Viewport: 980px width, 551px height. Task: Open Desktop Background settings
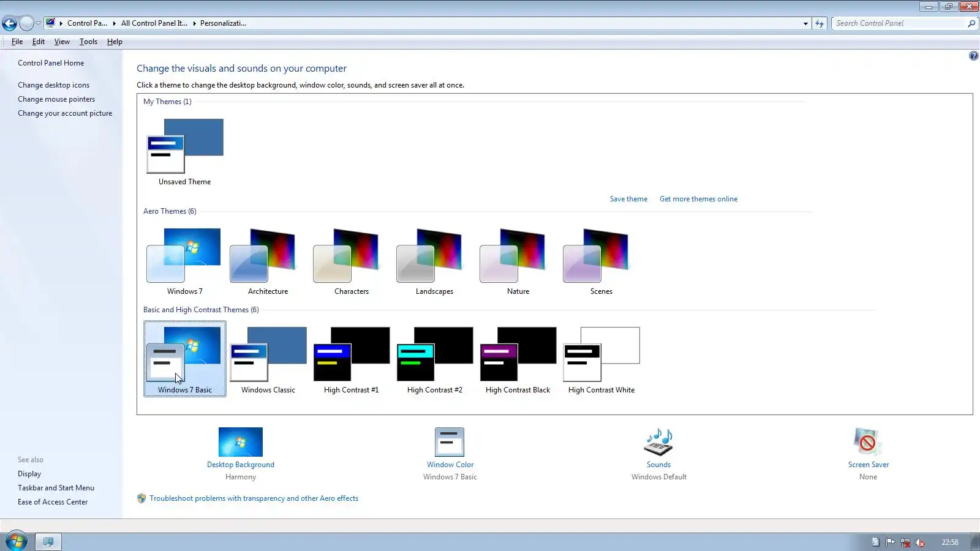241,454
